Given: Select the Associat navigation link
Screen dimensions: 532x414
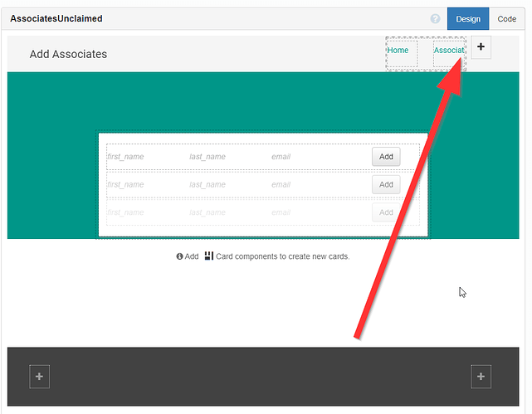Looking at the screenshot, I should [448, 51].
